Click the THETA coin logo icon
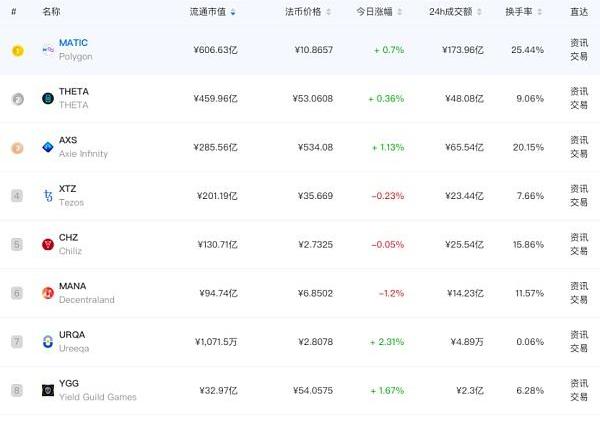This screenshot has width=600, height=424. 48,98
